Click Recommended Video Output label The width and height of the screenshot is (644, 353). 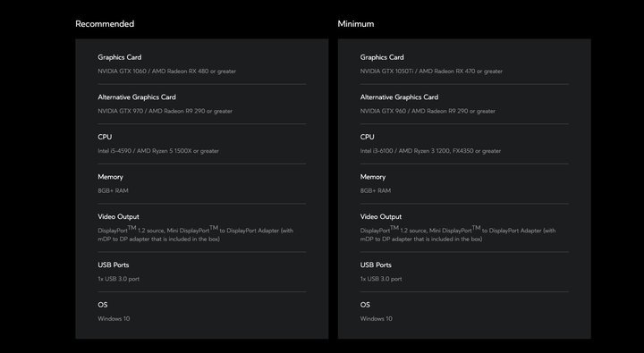coord(118,217)
